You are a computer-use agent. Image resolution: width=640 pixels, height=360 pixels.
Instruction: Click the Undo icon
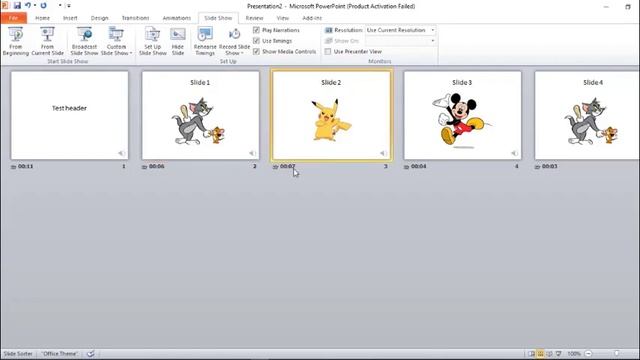click(x=28, y=6)
